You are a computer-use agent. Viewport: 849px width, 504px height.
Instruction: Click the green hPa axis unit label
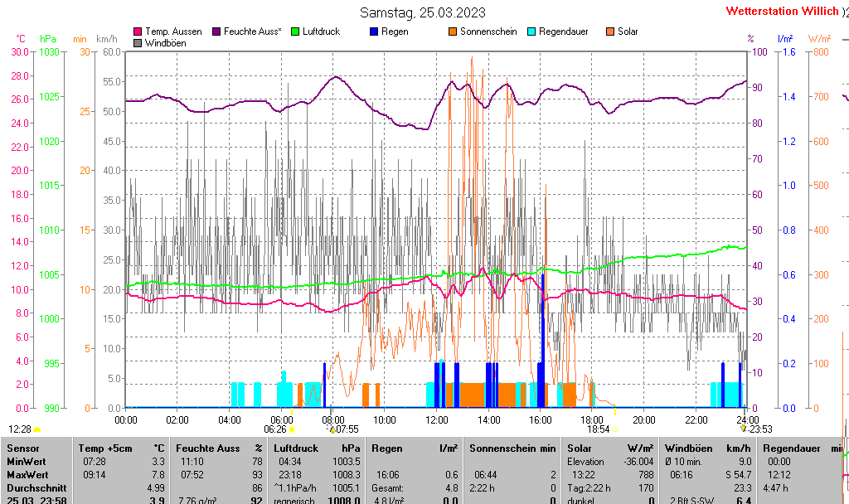point(48,39)
